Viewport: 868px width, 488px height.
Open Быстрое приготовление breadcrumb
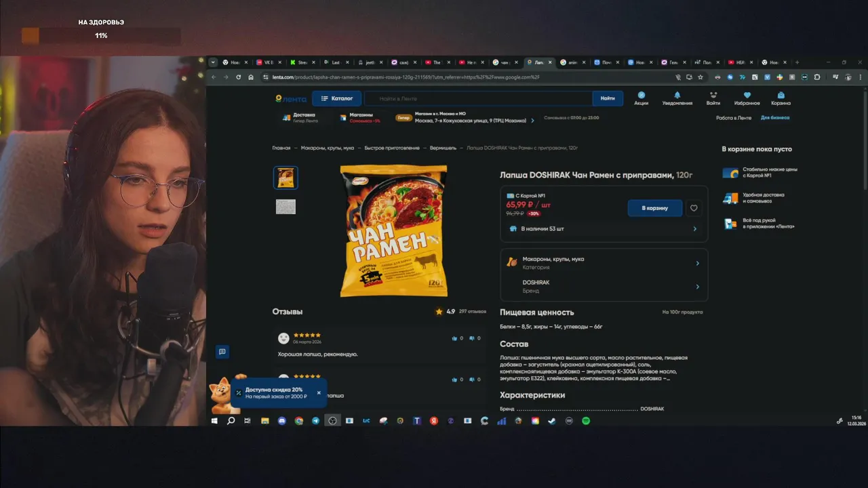[x=392, y=148]
